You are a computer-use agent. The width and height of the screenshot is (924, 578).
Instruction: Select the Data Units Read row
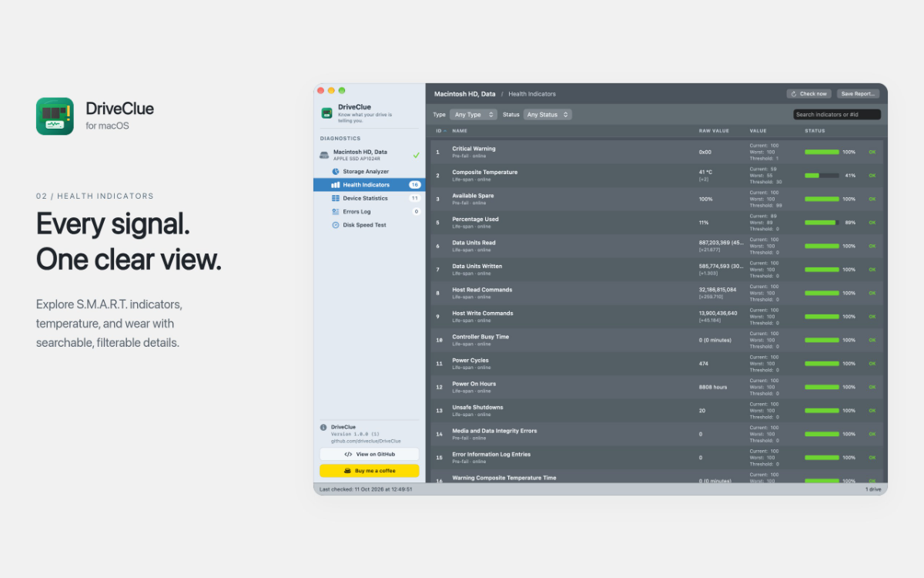[657, 247]
